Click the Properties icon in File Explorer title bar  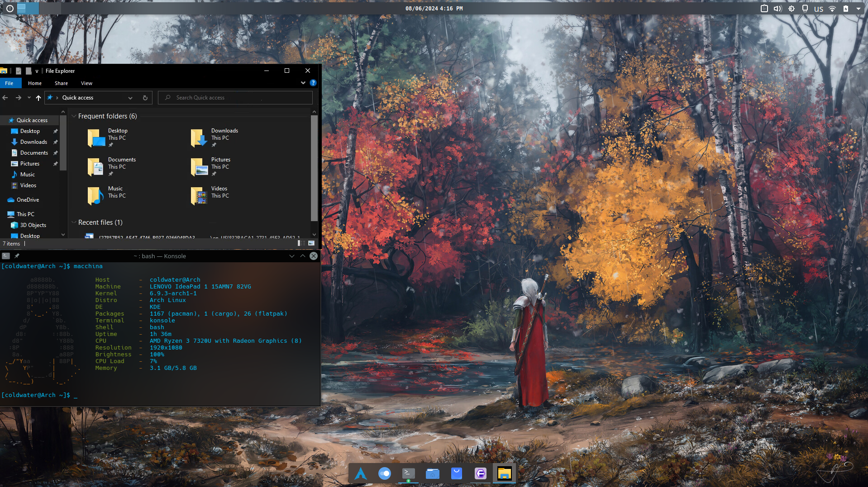click(19, 71)
